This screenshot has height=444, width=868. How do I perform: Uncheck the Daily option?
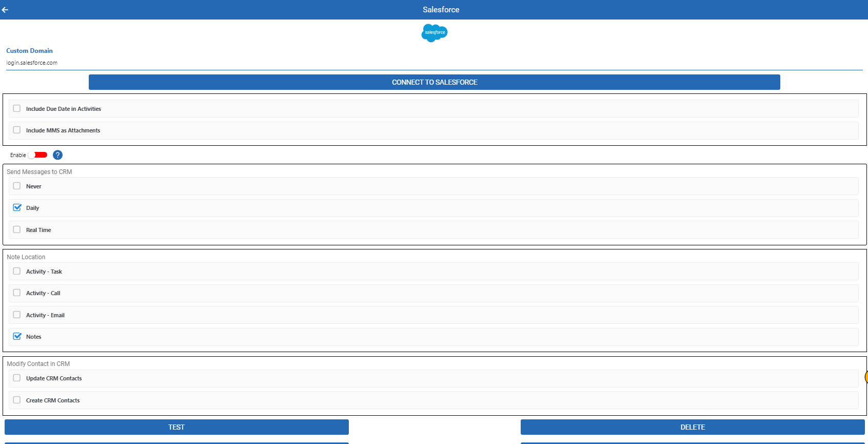tap(17, 208)
